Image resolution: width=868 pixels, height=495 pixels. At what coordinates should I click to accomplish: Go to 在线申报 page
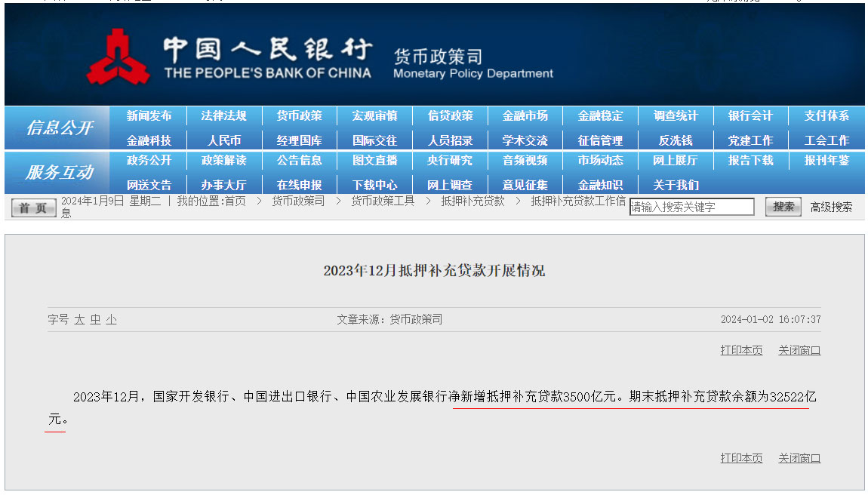point(300,185)
